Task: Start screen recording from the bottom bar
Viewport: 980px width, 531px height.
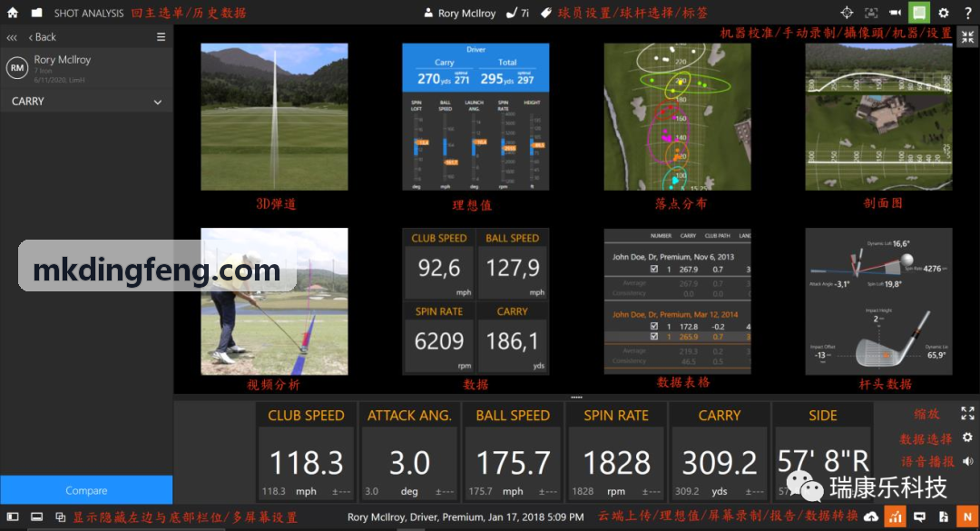Action: (919, 517)
